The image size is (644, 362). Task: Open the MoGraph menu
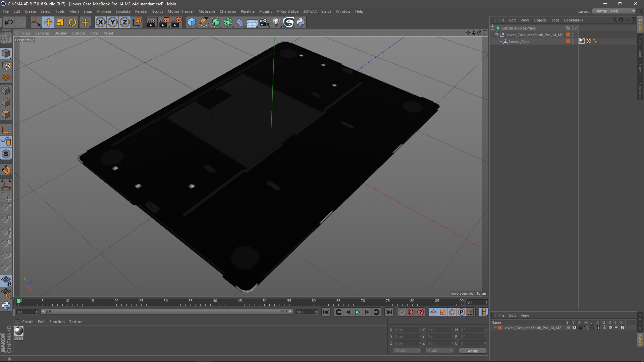tap(207, 11)
